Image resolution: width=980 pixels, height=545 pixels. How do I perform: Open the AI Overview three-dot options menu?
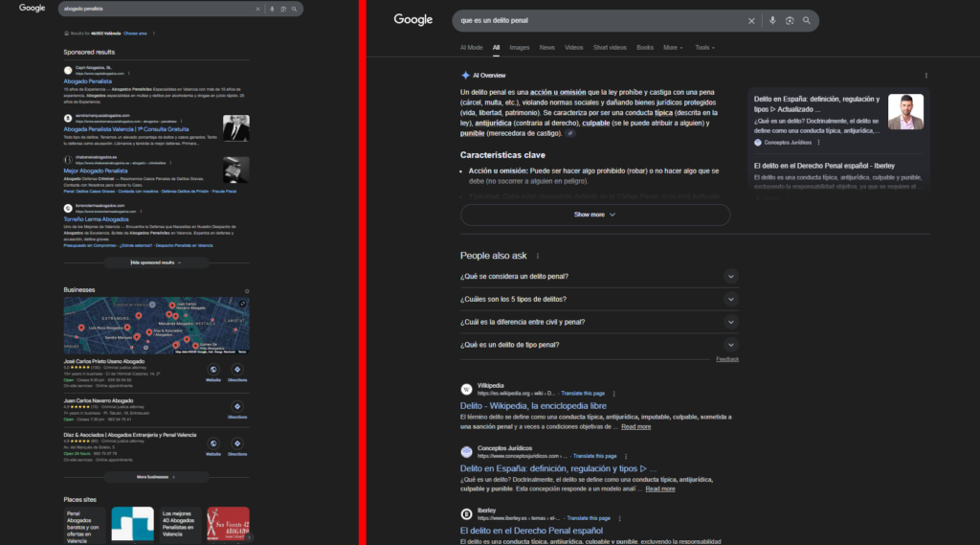click(x=925, y=75)
